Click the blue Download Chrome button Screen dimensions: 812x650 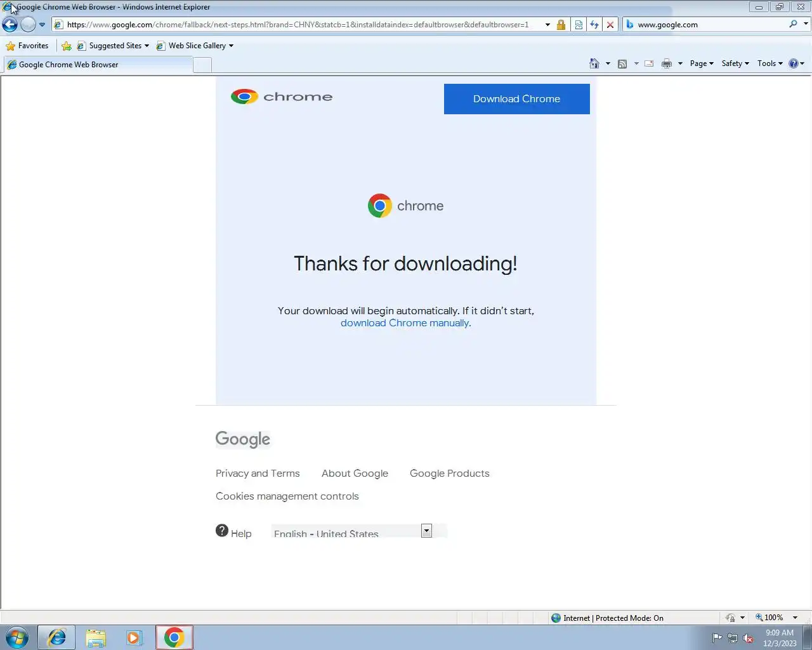[x=516, y=99]
